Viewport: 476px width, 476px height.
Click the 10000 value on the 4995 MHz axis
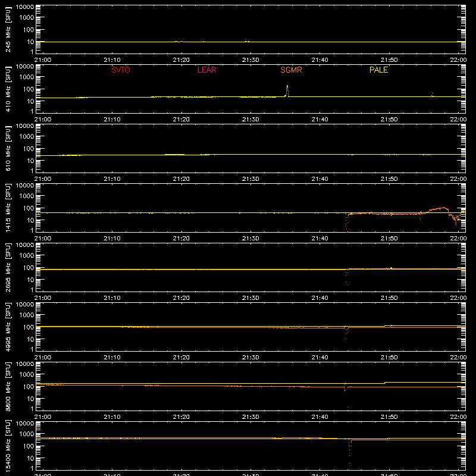pyautogui.click(x=25, y=305)
